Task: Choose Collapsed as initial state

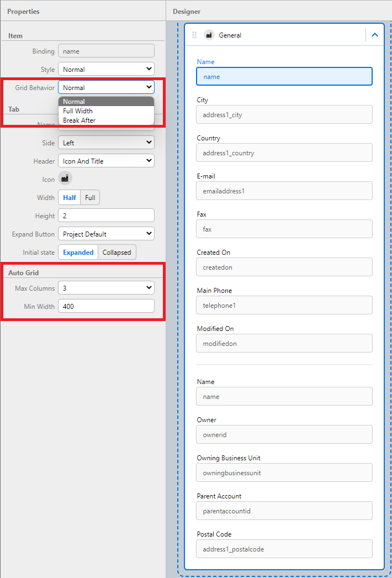Action: pos(117,252)
